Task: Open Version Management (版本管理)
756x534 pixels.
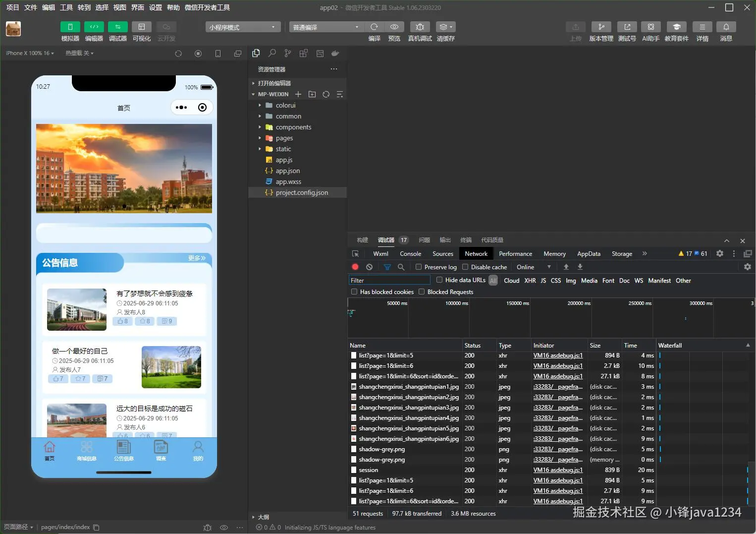Action: [601, 27]
